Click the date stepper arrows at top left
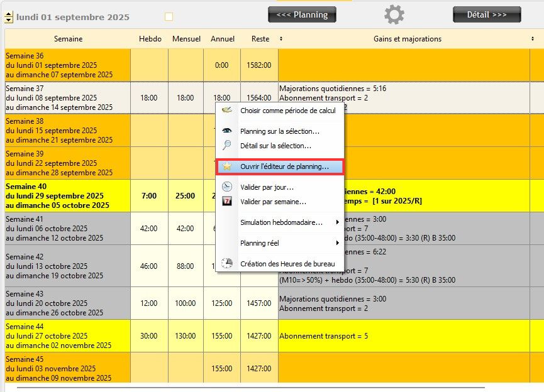544x392 pixels. pyautogui.click(x=9, y=18)
